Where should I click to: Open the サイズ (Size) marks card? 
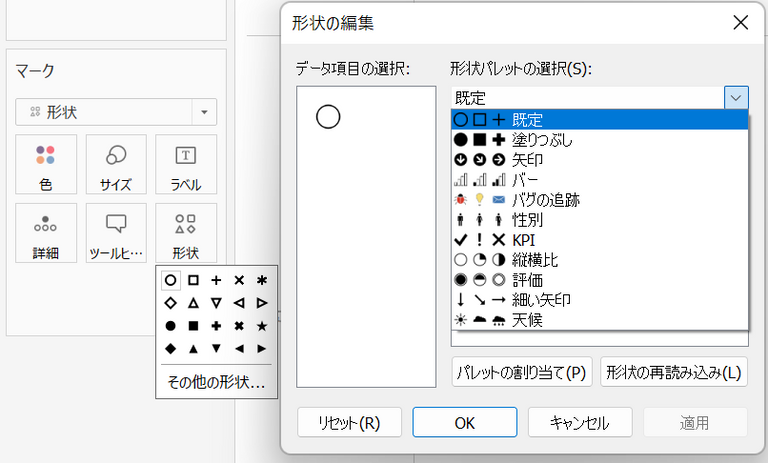coord(116,164)
